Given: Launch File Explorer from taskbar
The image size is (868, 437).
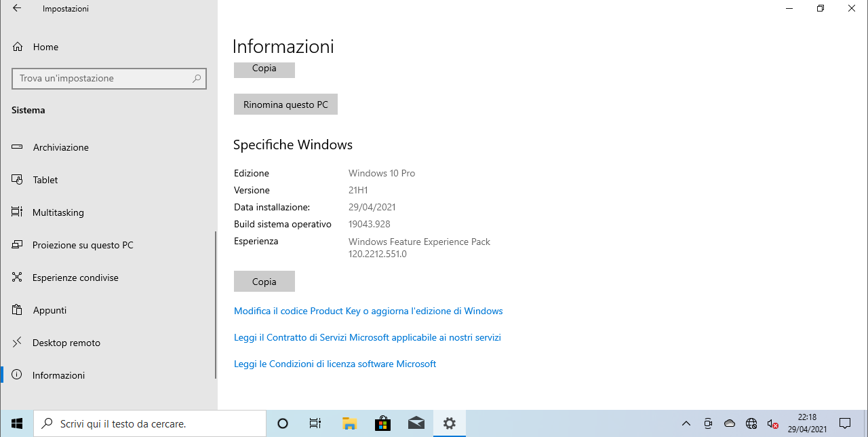Looking at the screenshot, I should (x=349, y=423).
